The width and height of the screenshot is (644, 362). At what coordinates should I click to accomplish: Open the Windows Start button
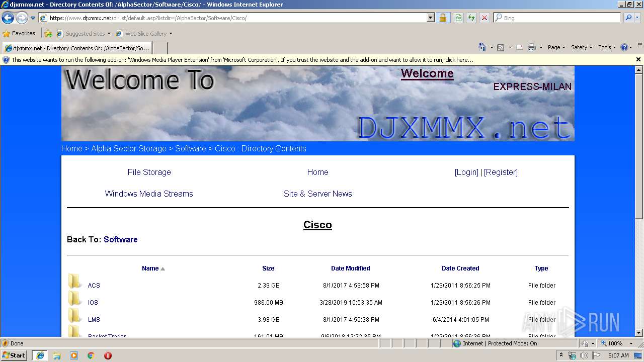pyautogui.click(x=14, y=355)
